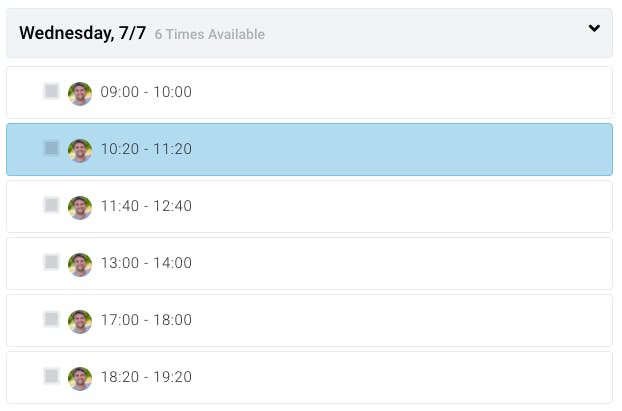Choose the highlighted 10:20 - 11:20 time text
622x411 pixels.
pos(146,149)
